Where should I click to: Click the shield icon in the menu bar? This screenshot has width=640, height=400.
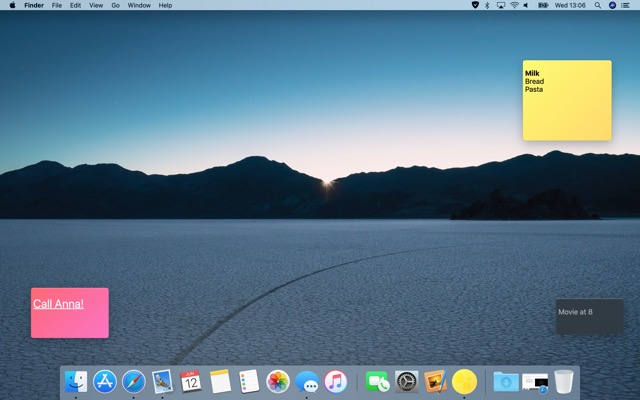(x=475, y=5)
